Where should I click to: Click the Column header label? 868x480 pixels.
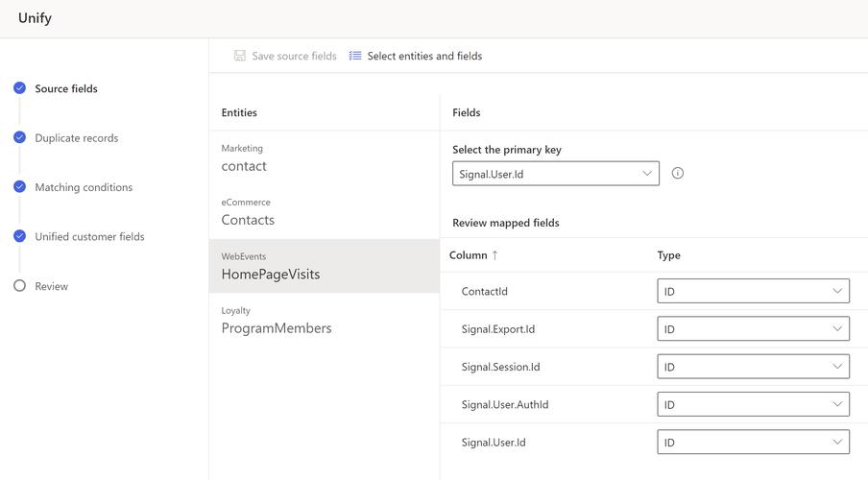pos(469,255)
